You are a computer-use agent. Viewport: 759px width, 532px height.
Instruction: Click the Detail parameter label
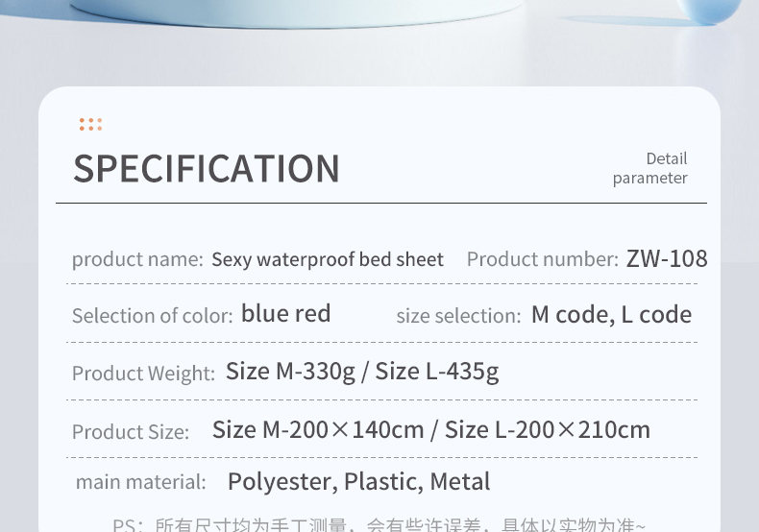point(650,168)
